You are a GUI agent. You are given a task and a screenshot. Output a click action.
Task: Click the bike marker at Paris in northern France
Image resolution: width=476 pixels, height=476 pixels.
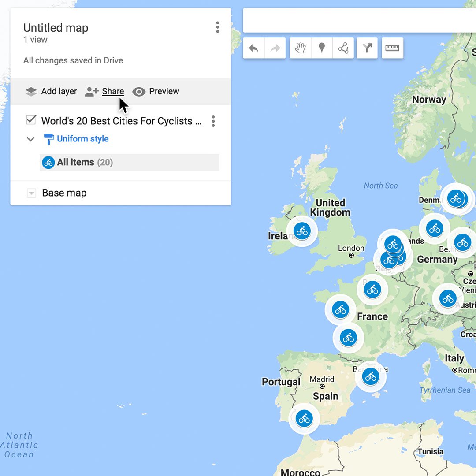click(x=372, y=290)
